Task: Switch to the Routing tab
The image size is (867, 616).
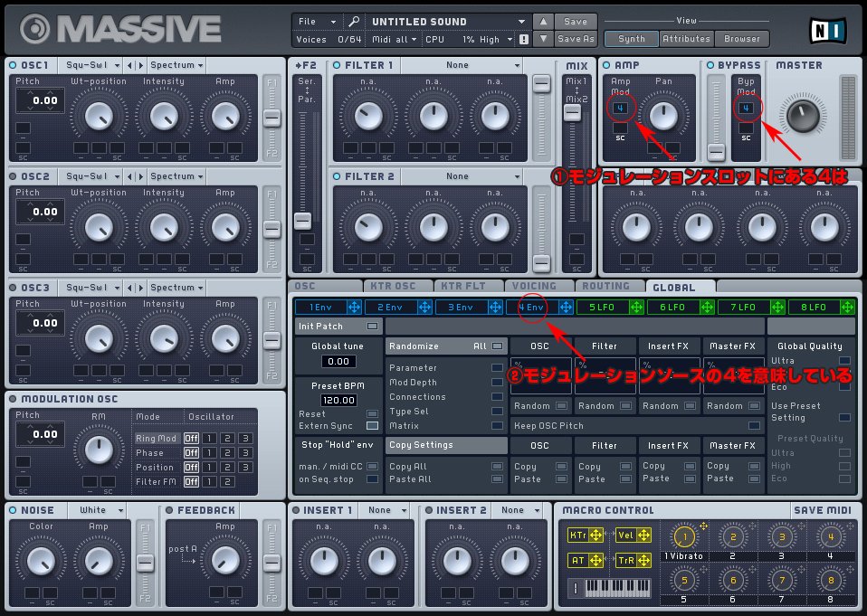Action: (610, 286)
